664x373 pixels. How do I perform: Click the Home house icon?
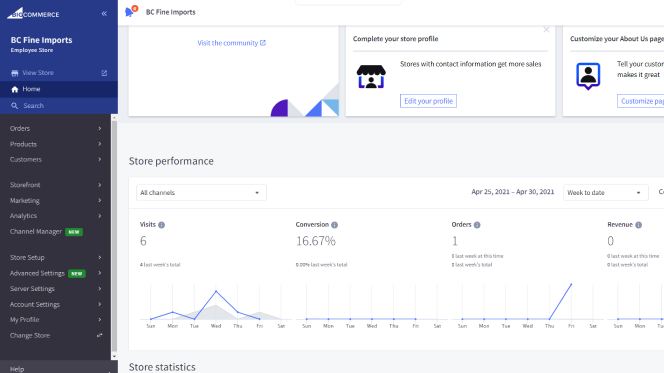15,89
